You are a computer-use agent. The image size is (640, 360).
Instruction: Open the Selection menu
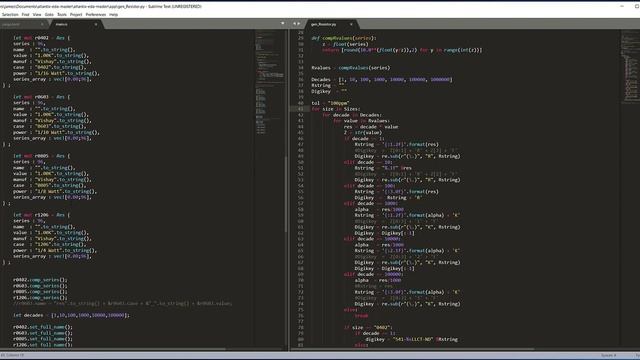10,14
